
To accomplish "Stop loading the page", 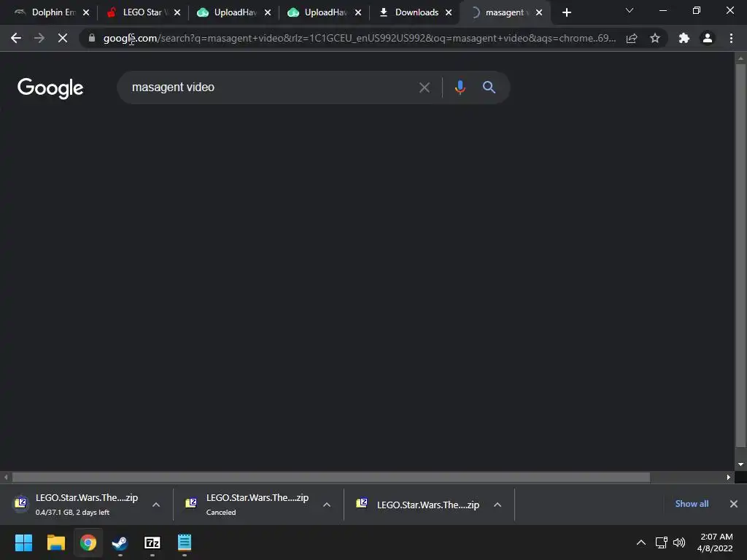I will (63, 38).
